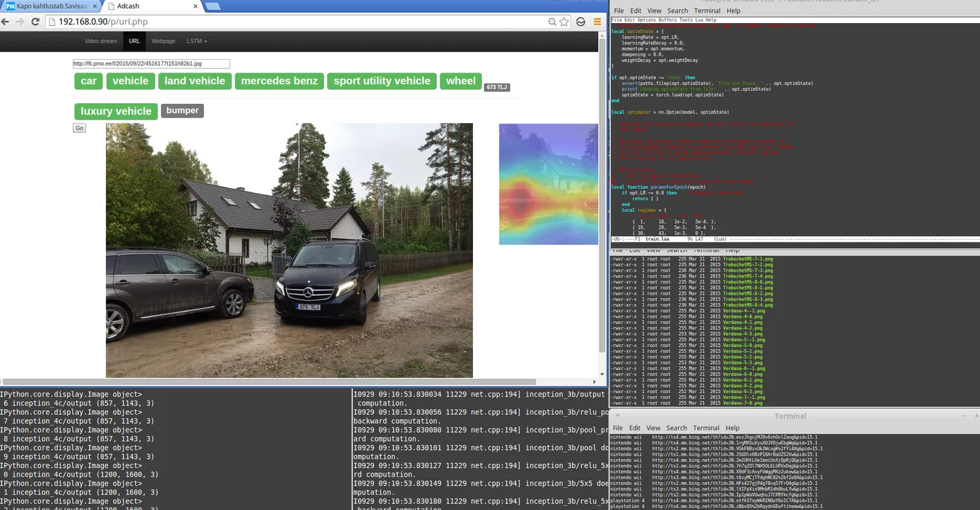Image resolution: width=980 pixels, height=510 pixels.
Task: Go back in the browser
Action: pos(5,22)
